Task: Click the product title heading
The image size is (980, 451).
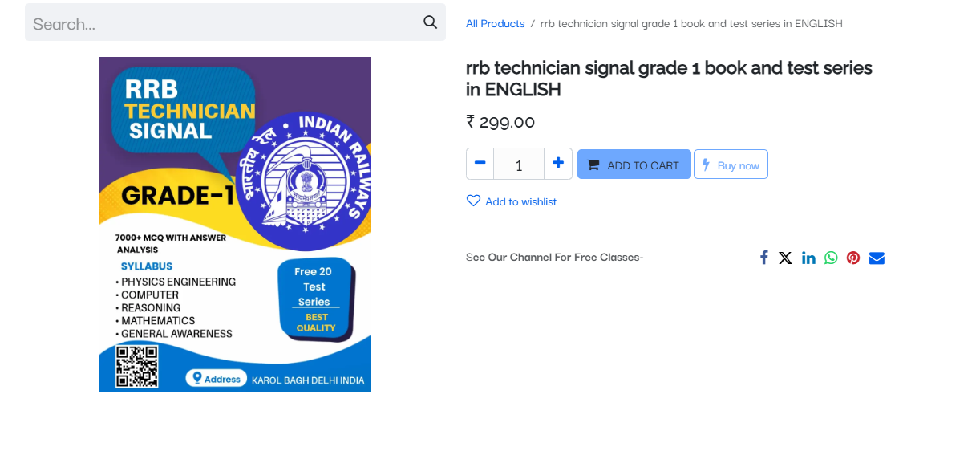Action: 669,78
